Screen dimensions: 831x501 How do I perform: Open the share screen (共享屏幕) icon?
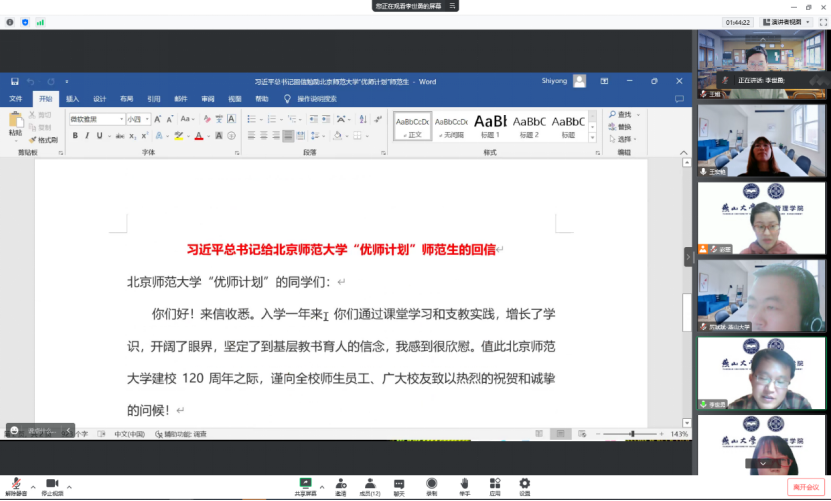click(306, 485)
